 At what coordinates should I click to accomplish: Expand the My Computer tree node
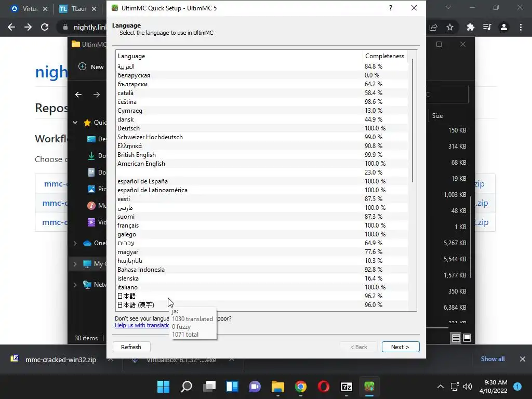(x=75, y=264)
